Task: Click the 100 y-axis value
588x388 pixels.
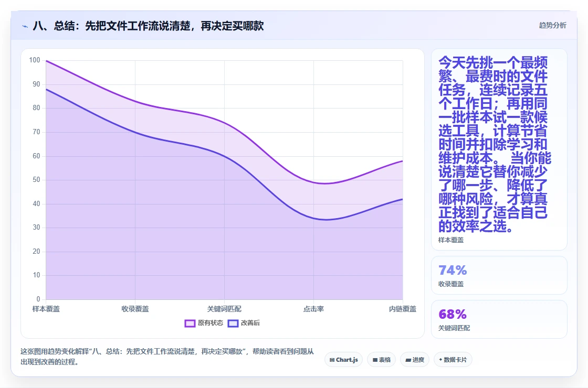Action: pos(35,60)
